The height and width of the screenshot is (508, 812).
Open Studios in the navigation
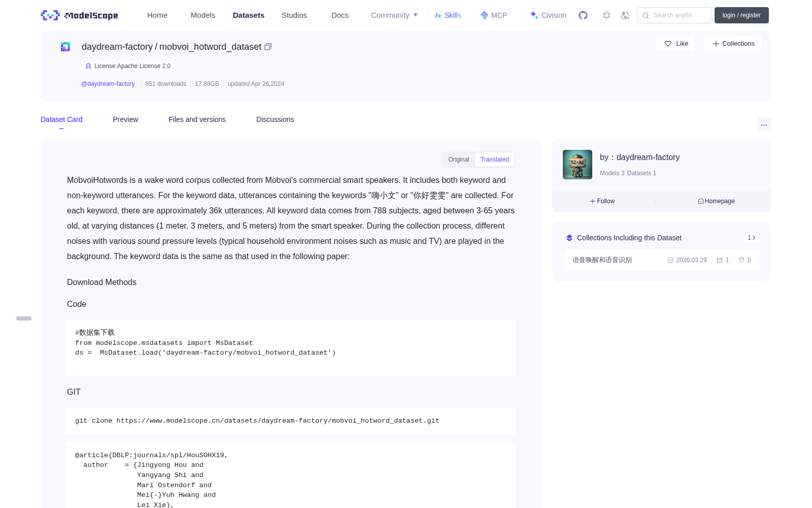294,15
